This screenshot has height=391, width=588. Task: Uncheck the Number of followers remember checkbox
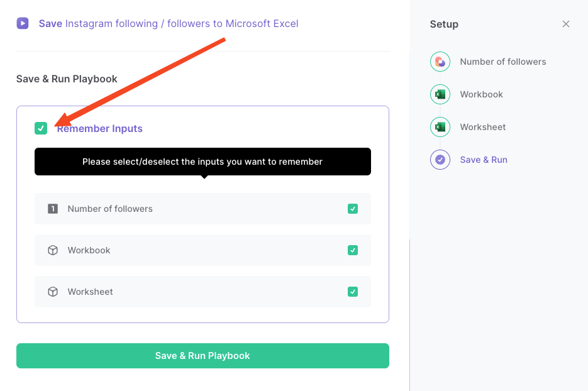(x=353, y=209)
